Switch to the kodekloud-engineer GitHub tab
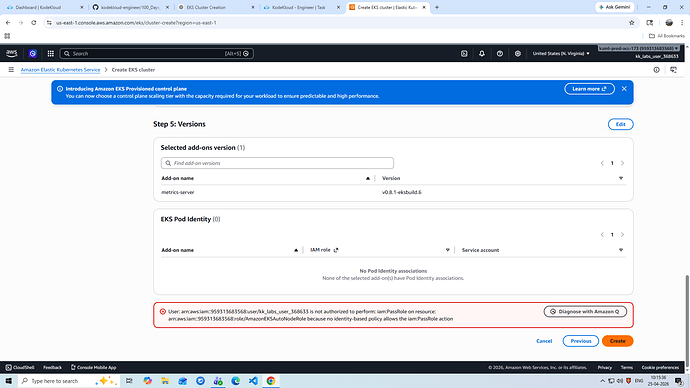The image size is (690, 388). (x=130, y=7)
